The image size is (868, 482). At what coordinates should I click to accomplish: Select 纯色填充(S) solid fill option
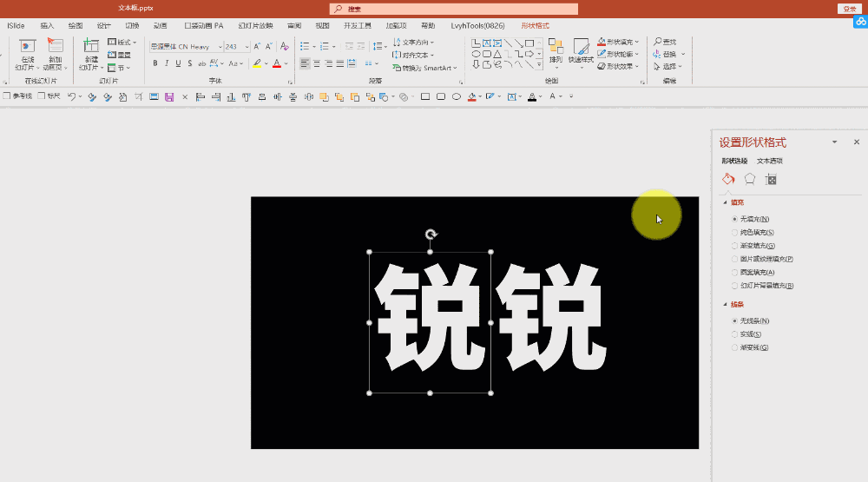[753, 232]
